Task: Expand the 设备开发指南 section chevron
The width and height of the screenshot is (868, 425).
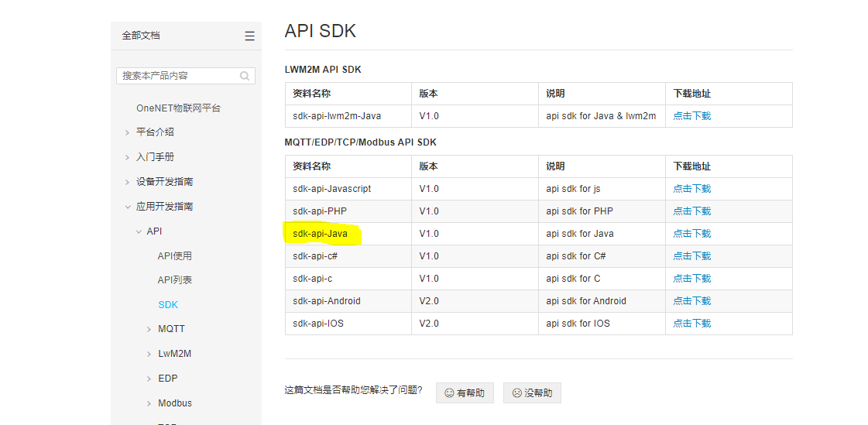Action: click(x=127, y=183)
